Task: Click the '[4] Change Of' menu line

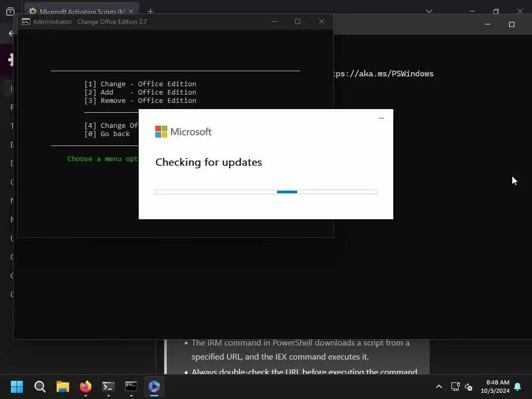Action: click(x=111, y=126)
